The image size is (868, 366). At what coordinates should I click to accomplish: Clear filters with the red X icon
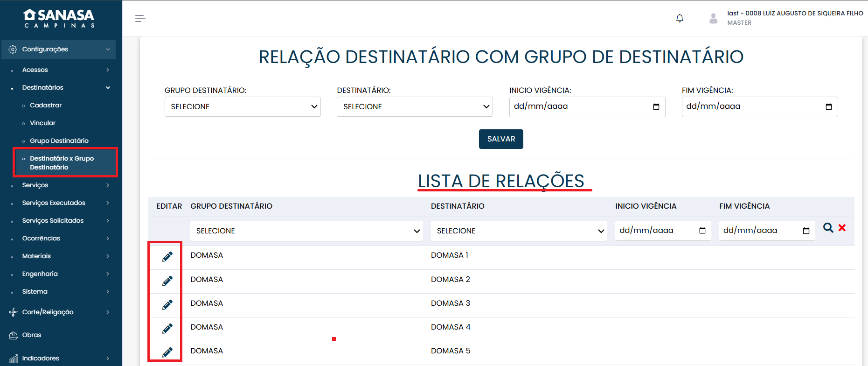coord(842,228)
